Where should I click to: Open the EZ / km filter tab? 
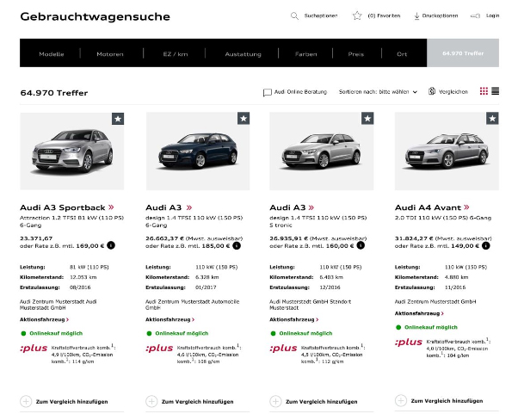pos(176,54)
